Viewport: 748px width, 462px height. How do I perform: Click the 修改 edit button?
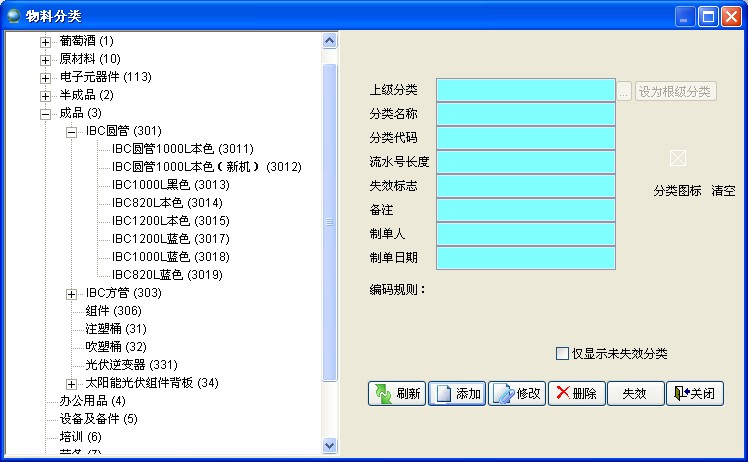click(517, 393)
